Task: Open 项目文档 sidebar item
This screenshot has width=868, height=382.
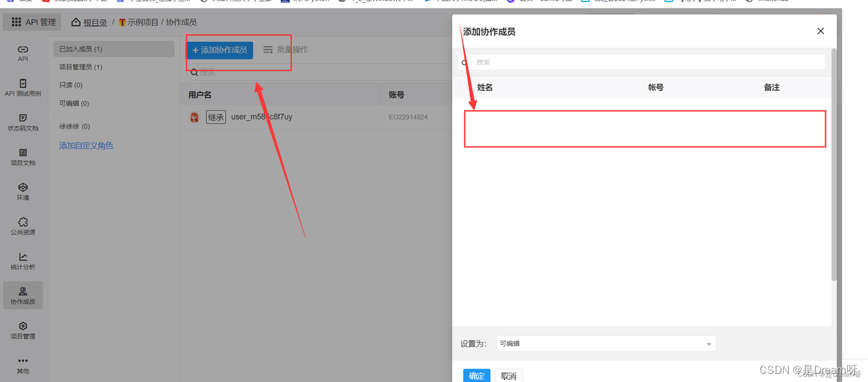Action: click(23, 157)
